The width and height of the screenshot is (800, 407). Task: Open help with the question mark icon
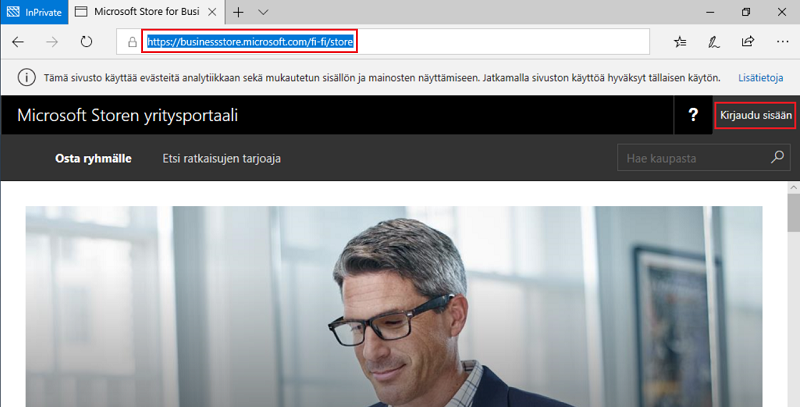click(693, 115)
